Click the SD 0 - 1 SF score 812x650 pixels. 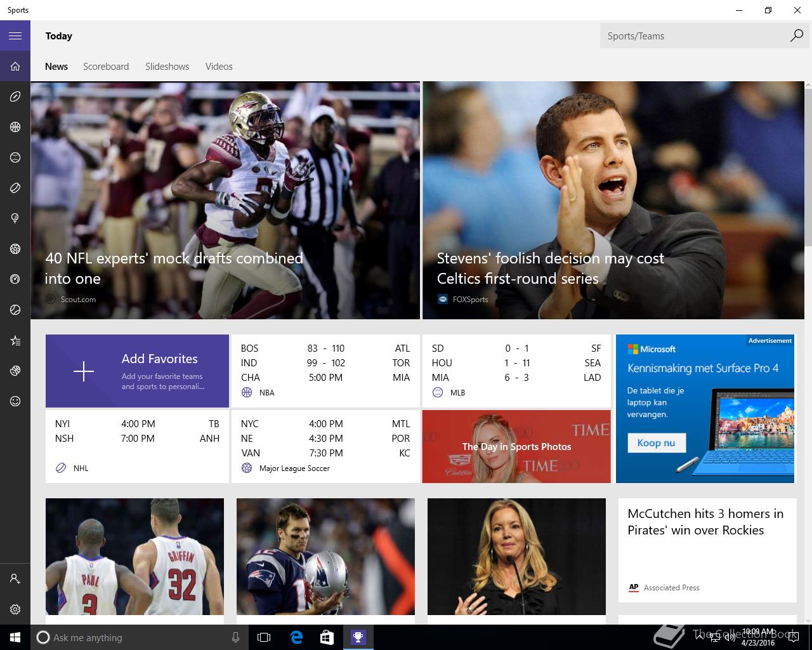coord(516,348)
